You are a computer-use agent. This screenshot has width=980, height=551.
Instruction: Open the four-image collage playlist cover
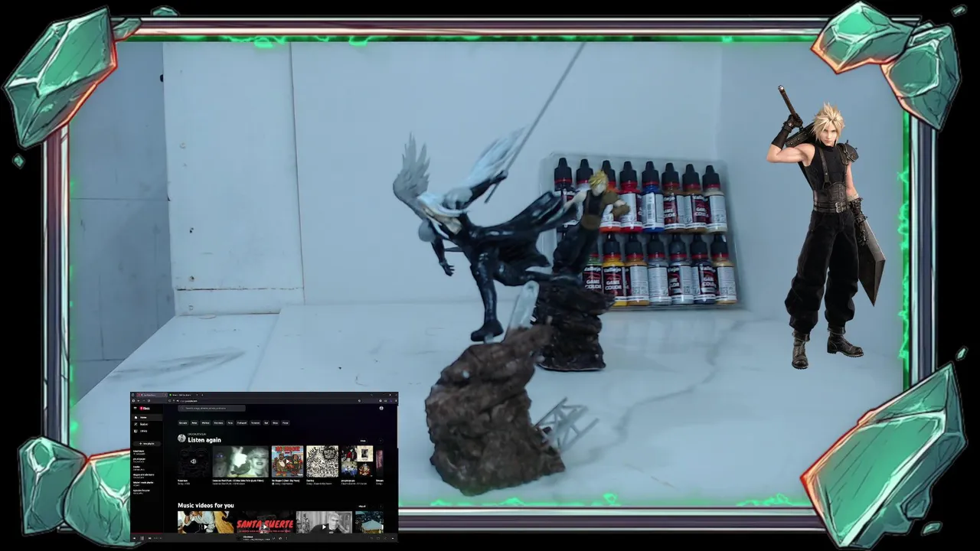357,461
